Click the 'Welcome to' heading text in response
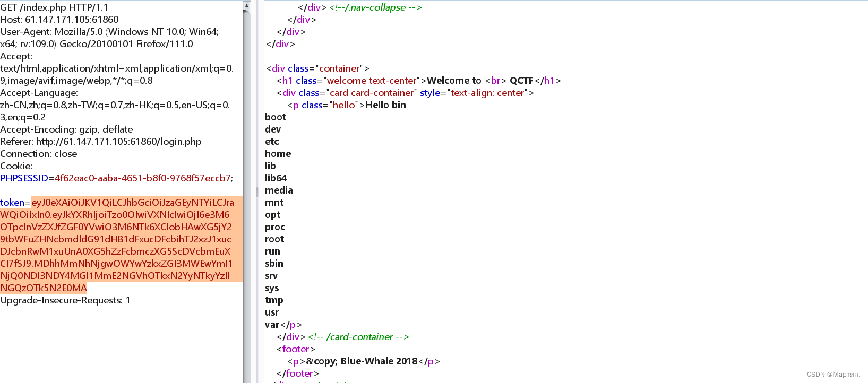868x383 pixels. tap(454, 81)
